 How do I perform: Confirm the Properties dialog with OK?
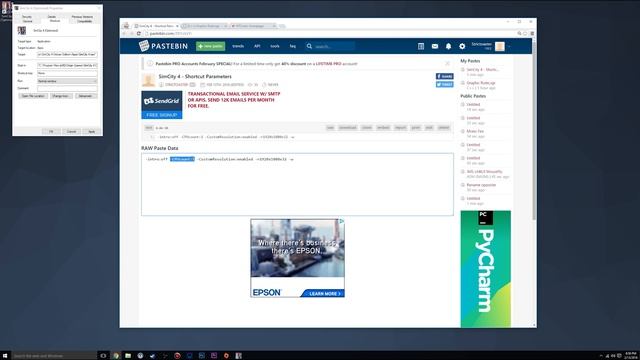pyautogui.click(x=51, y=131)
